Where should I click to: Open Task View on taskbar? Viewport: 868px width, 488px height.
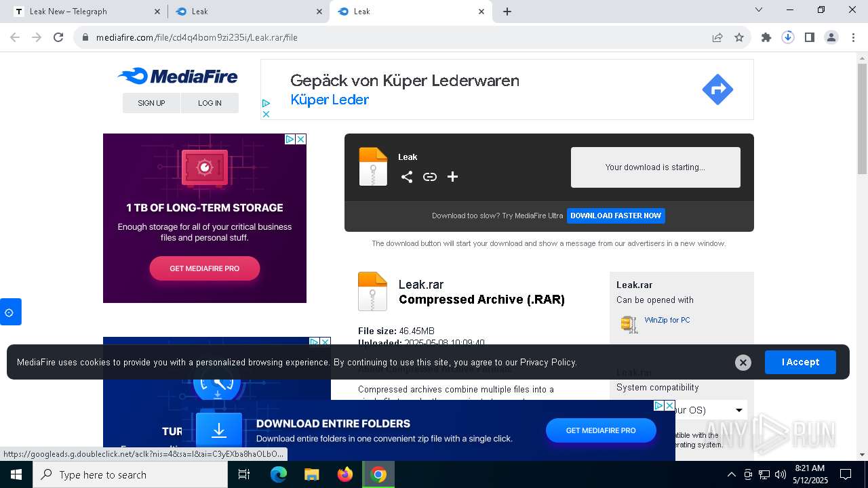point(244,474)
